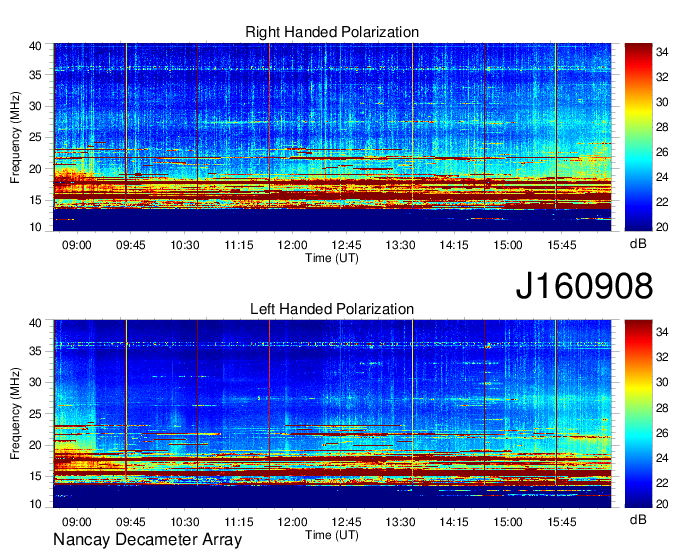
Task: Click the 10:30 time tick of the left-handed plot
Action: click(185, 522)
